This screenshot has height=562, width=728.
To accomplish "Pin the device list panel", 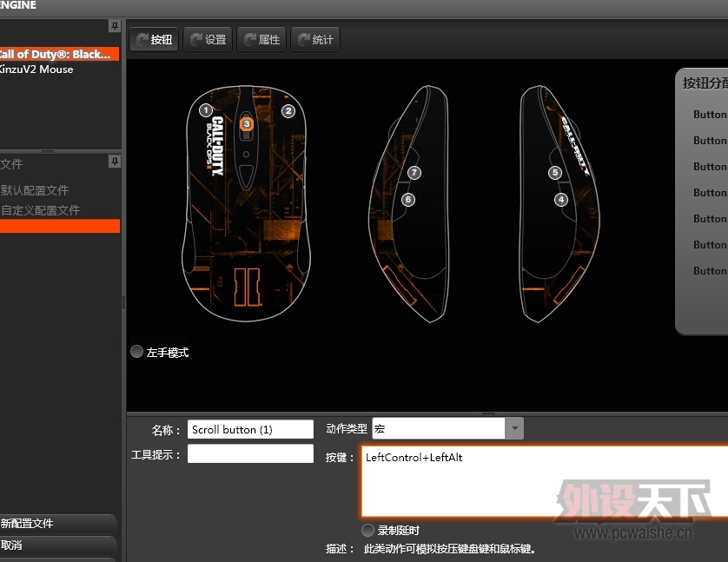I will point(114,26).
